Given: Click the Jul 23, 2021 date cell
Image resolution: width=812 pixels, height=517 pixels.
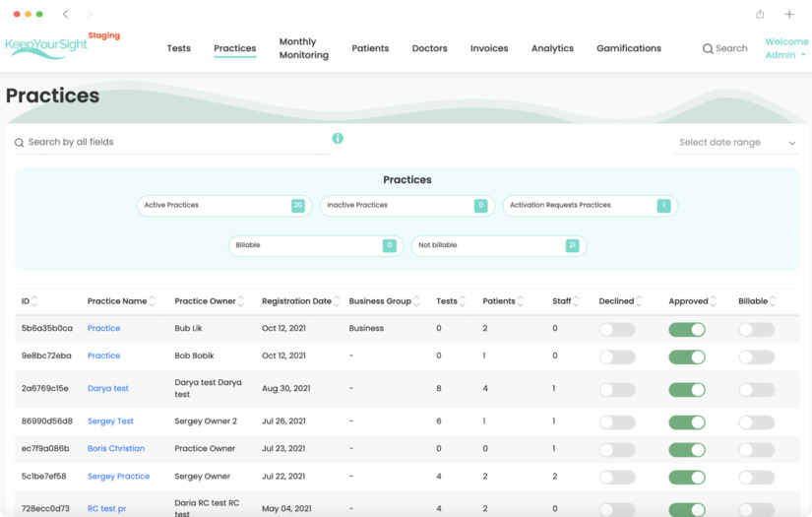Looking at the screenshot, I should pos(283,449).
